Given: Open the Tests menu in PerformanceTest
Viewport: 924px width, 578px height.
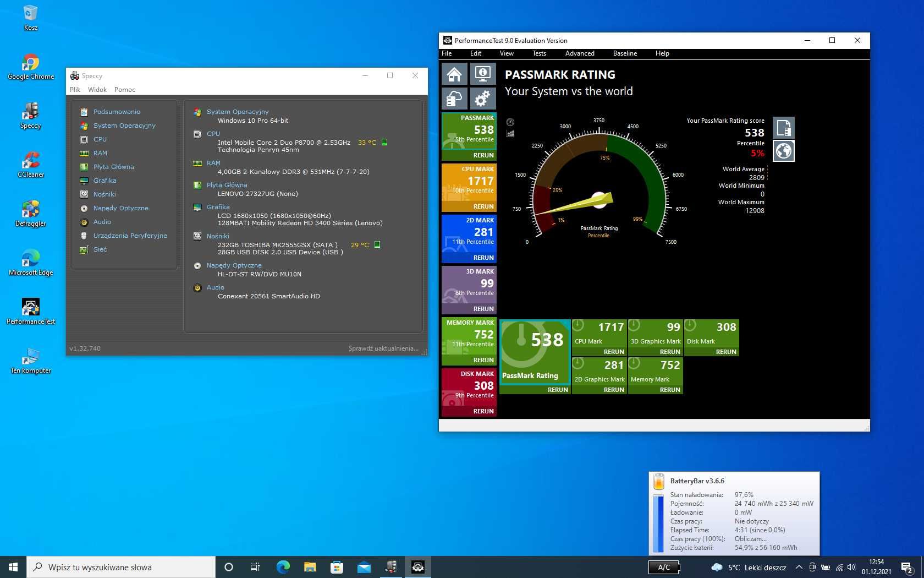Looking at the screenshot, I should pyautogui.click(x=539, y=53).
